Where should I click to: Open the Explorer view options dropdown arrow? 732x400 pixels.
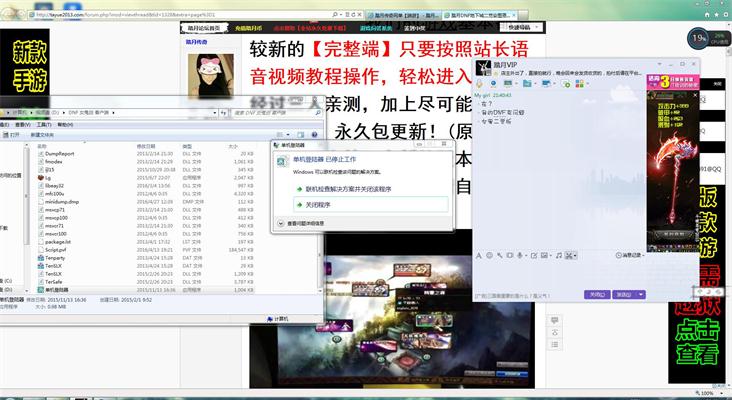pyautogui.click(x=288, y=134)
